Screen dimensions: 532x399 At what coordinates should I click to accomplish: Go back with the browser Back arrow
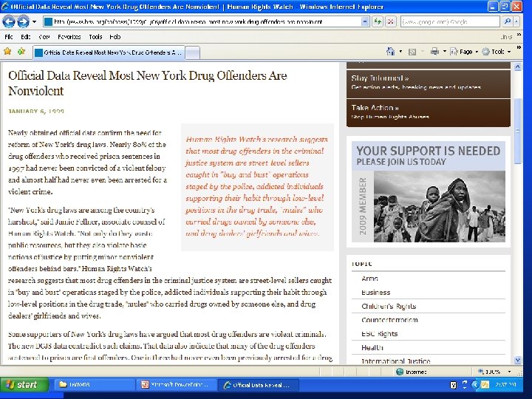[x=9, y=22]
